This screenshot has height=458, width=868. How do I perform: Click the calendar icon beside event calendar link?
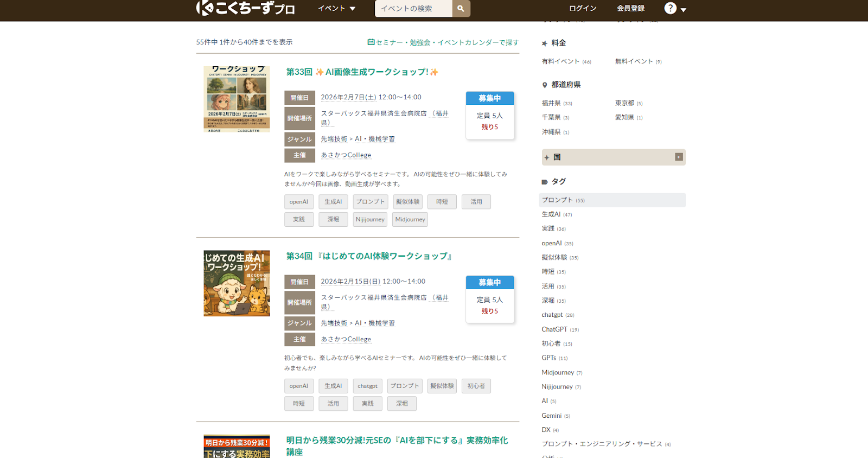coord(371,42)
